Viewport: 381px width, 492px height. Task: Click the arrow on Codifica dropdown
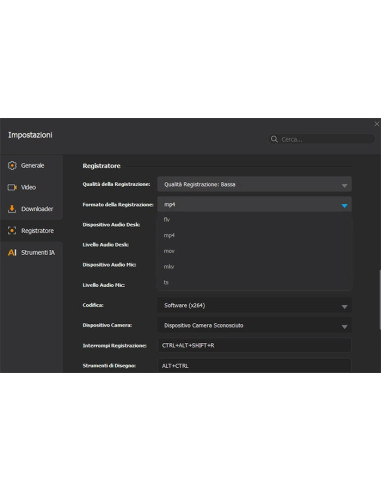[x=345, y=307]
